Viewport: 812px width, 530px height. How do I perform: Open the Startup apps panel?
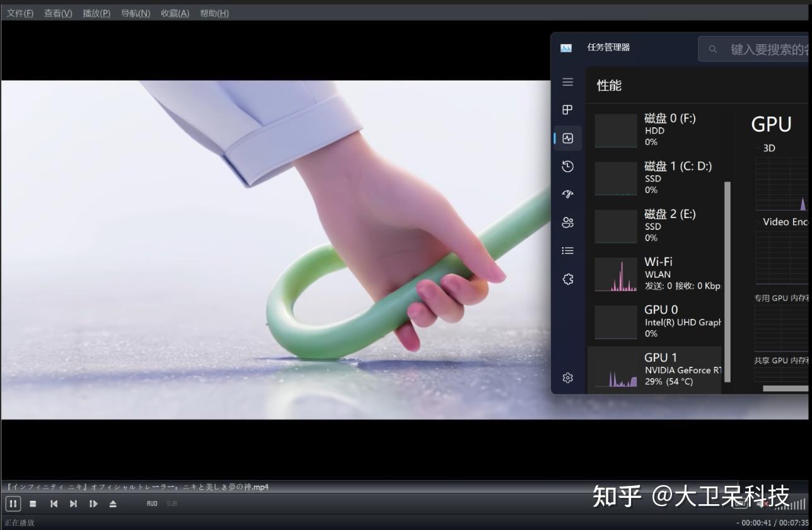567,194
